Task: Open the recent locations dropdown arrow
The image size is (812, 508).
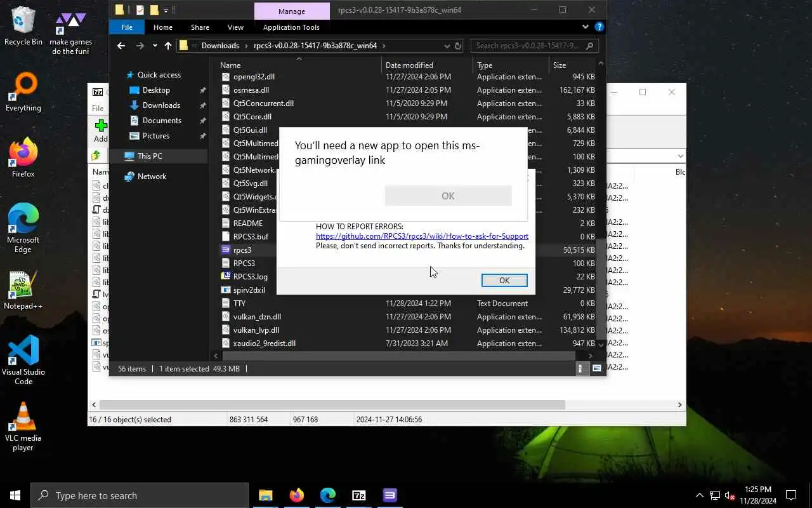Action: pos(155,46)
